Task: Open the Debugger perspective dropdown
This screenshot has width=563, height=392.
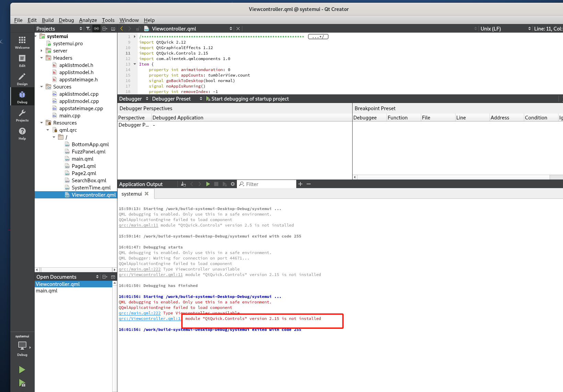Action: click(x=134, y=99)
